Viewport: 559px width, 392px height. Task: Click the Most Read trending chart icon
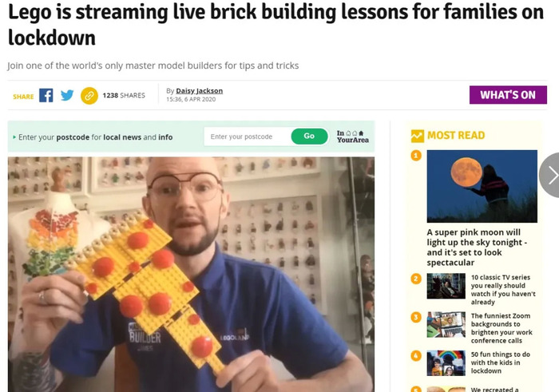click(x=417, y=136)
